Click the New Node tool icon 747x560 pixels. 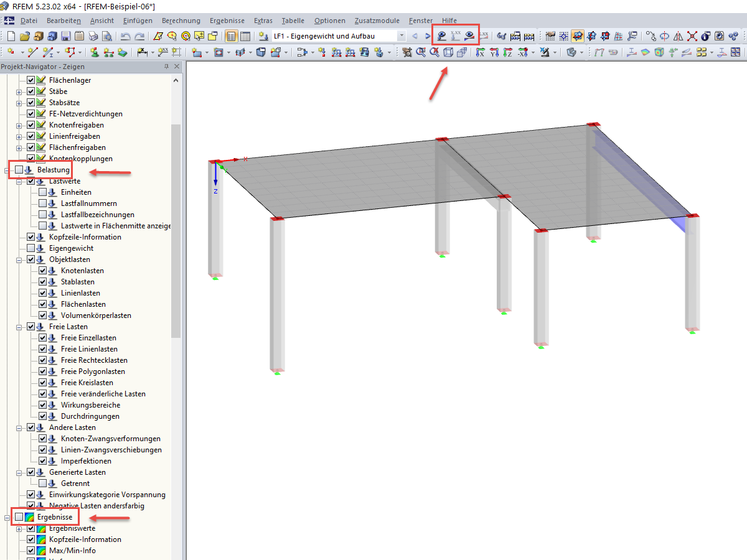point(11,52)
